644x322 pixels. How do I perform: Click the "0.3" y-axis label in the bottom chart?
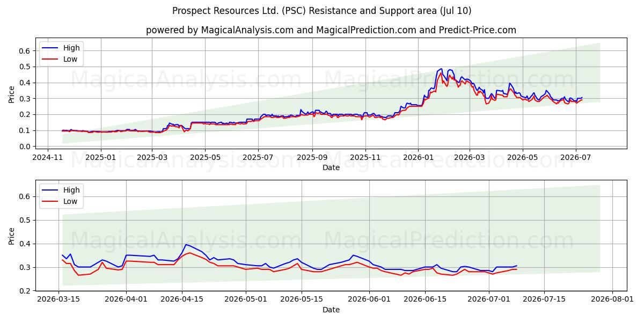[26, 267]
